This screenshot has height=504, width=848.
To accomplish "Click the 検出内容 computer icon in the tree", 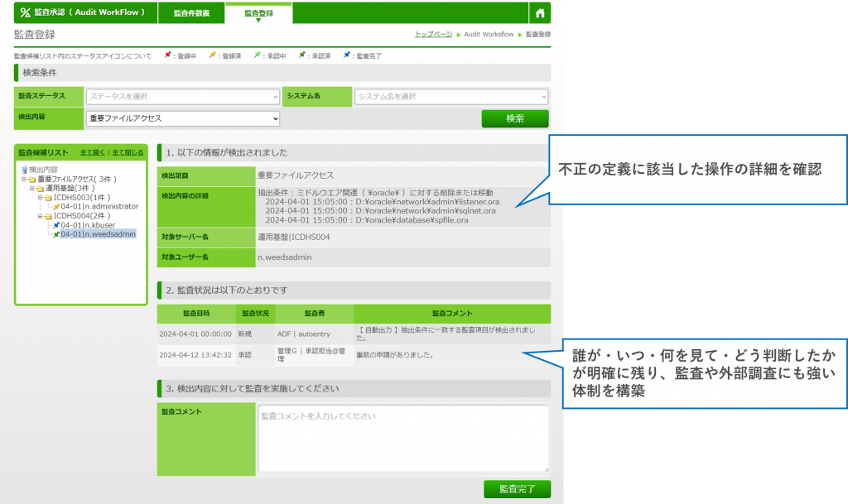I will 25,169.
